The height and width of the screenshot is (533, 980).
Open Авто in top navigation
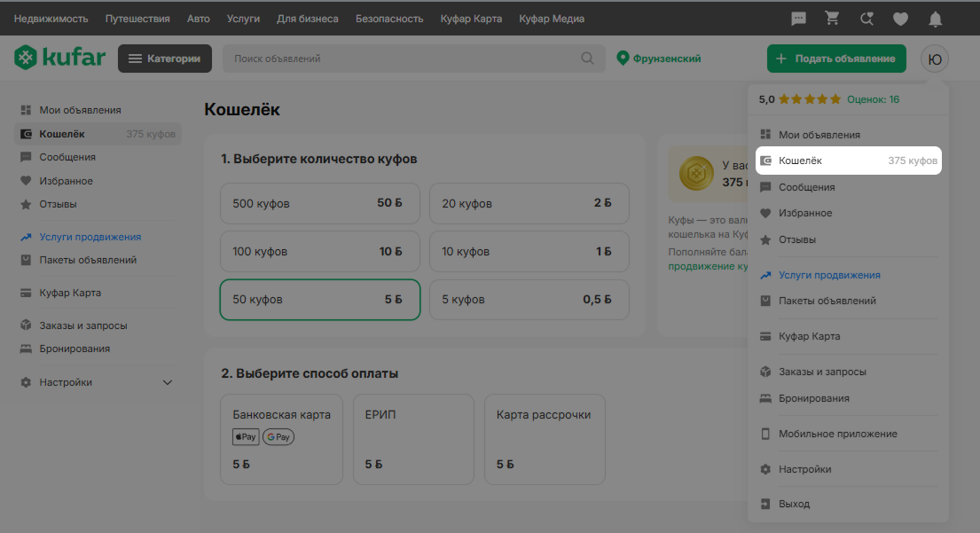pos(198,19)
